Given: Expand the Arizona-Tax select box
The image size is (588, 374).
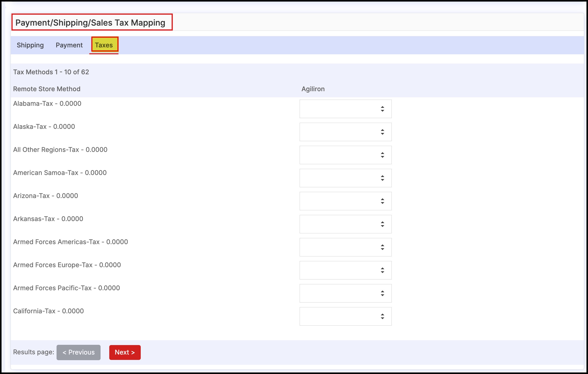Looking at the screenshot, I should (x=345, y=201).
